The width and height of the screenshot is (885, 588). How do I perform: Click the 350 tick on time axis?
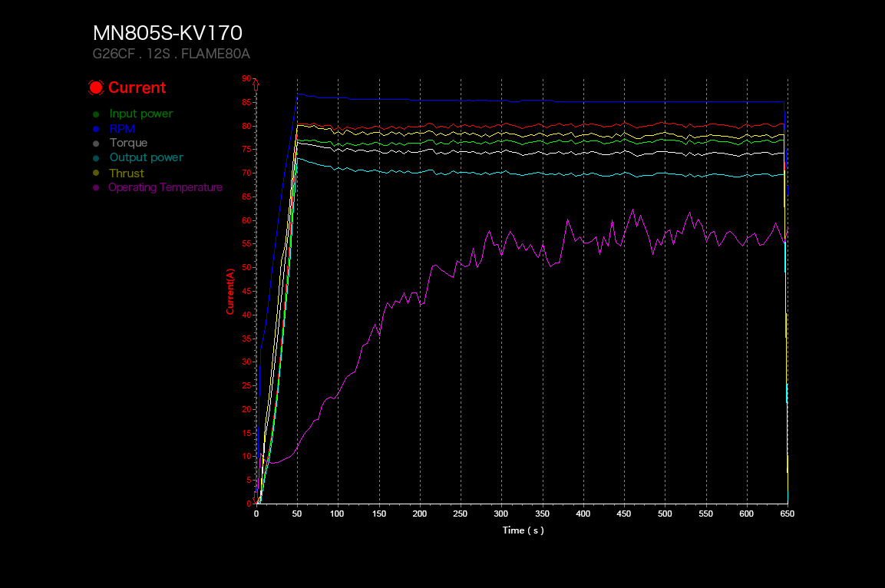coord(542,514)
